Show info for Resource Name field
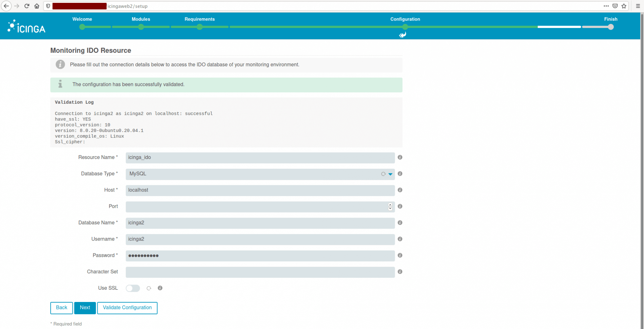 click(x=400, y=157)
